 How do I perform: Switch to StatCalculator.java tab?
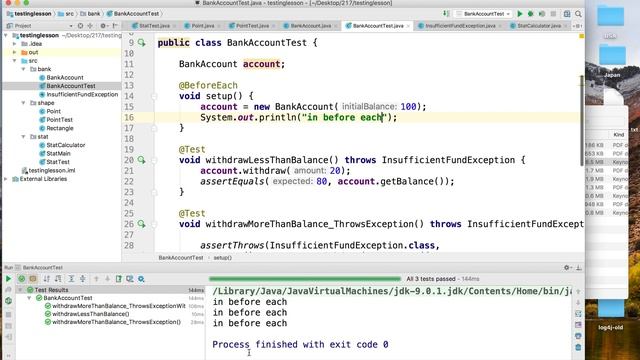pos(538,26)
